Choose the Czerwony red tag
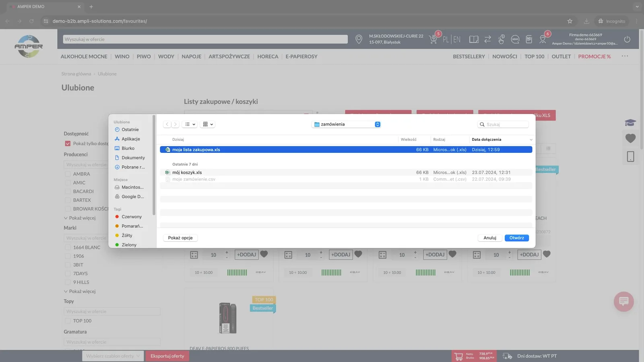The image size is (644, 362). tap(132, 216)
